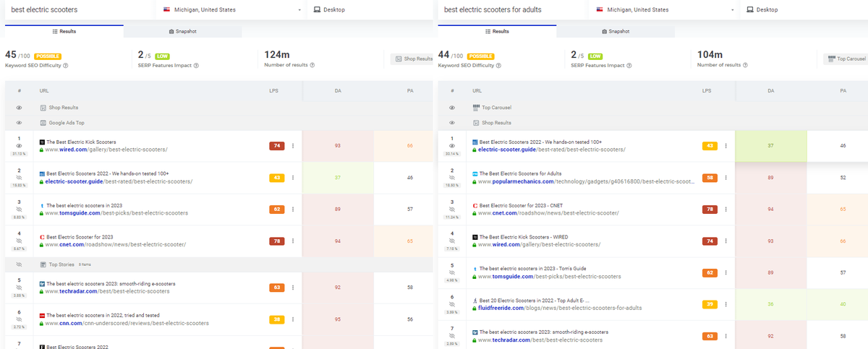Click help icon next to SERP Features Impact in right panel

629,66
